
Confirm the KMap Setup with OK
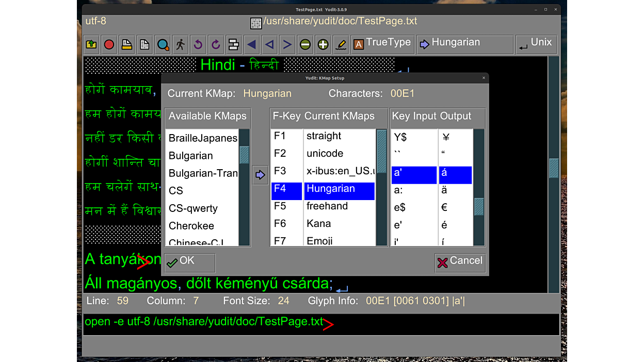coord(189,262)
